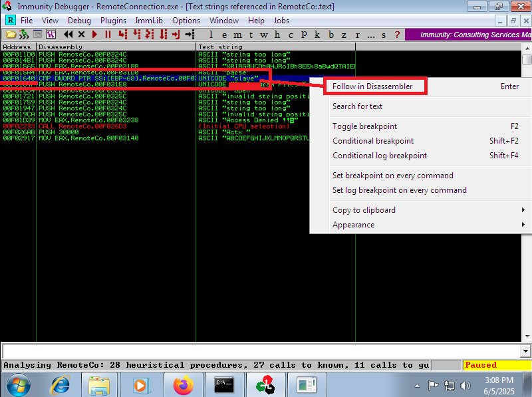Screen dimensions: 532x397
Task: Select Search for text in context menu
Action: [x=421, y=106]
